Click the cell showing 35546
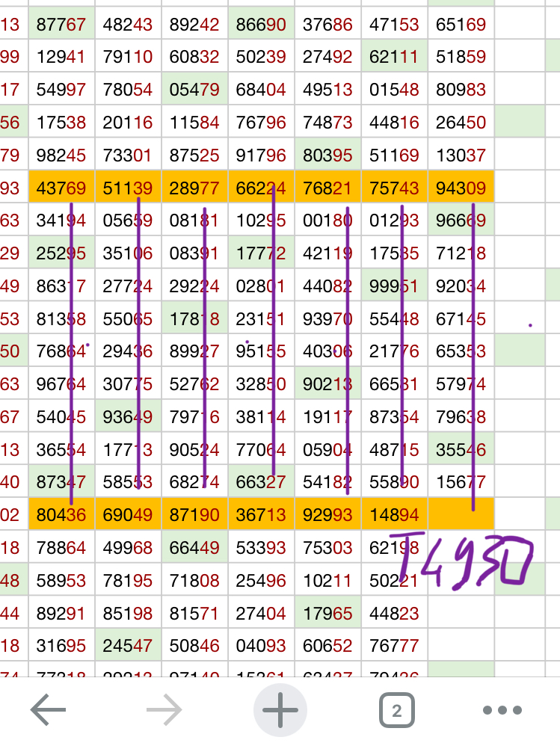 tap(461, 449)
